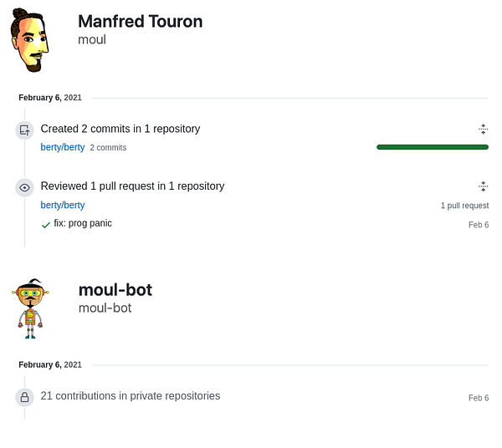Click the bold moul-bot profile heading
502x448 pixels.
(115, 290)
